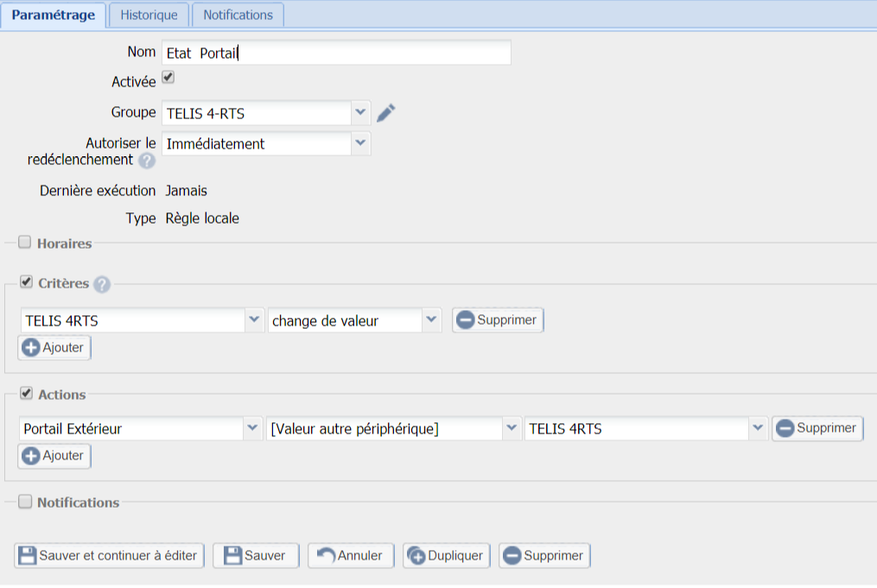Screen dimensions: 877x588
Task: Open the Notifications tab
Action: (x=238, y=15)
